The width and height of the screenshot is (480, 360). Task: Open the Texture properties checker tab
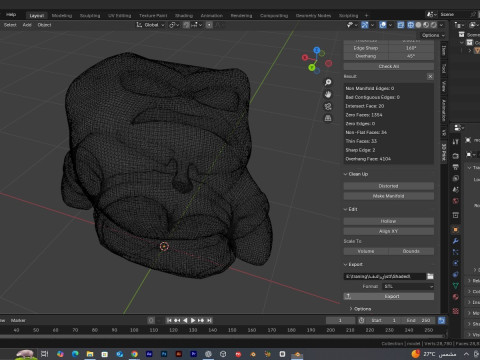455,311
